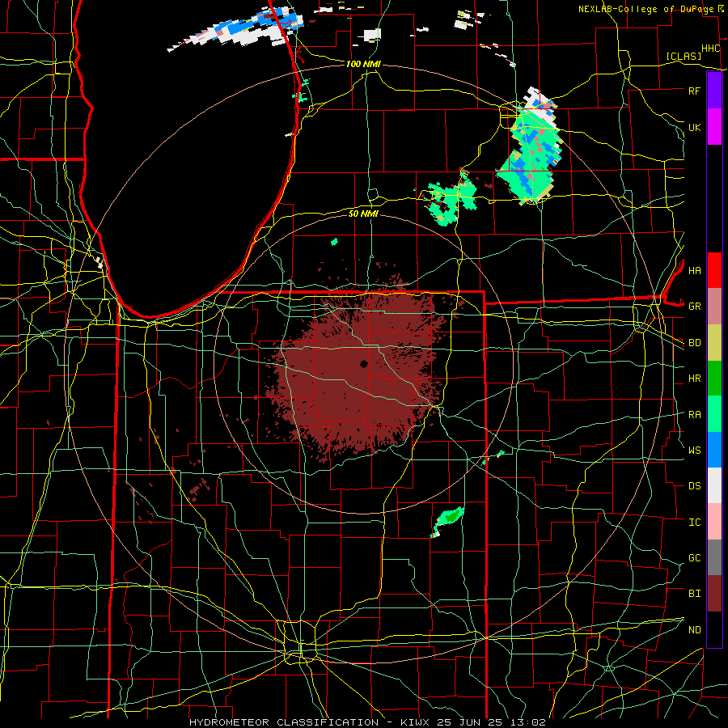The height and width of the screenshot is (728, 728).
Task: Click the RA light green legend swatch
Action: click(714, 414)
